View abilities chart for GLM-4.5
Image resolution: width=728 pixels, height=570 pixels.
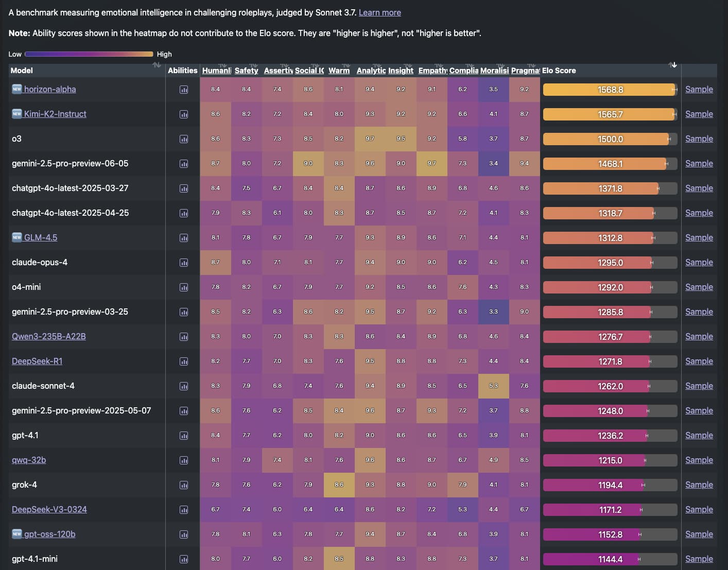[x=183, y=238]
